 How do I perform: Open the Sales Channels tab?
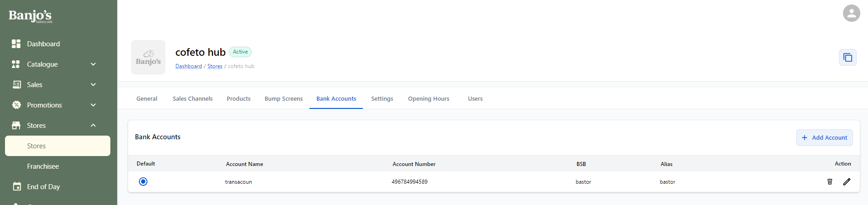point(193,99)
